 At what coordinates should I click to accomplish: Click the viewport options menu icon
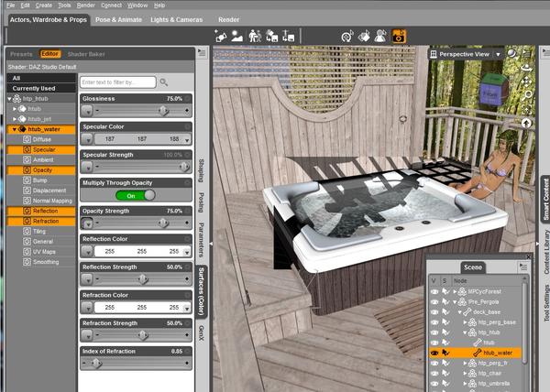(x=526, y=54)
